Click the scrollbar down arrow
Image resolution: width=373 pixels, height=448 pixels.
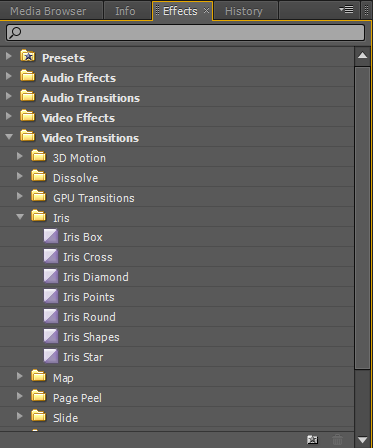pos(363,440)
